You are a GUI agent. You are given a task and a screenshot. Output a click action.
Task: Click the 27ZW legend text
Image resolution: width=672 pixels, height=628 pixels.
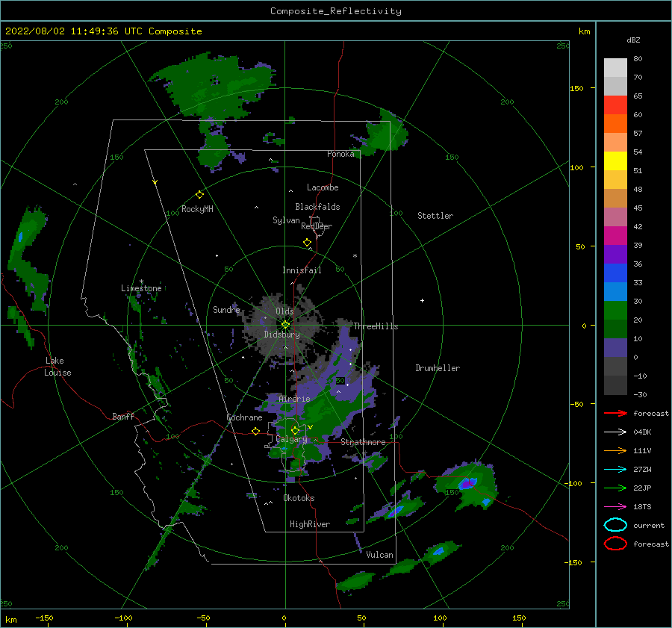[642, 470]
